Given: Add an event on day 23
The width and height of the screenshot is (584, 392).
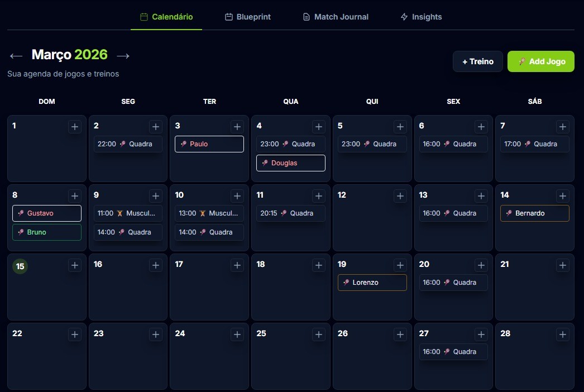Looking at the screenshot, I should pyautogui.click(x=156, y=334).
